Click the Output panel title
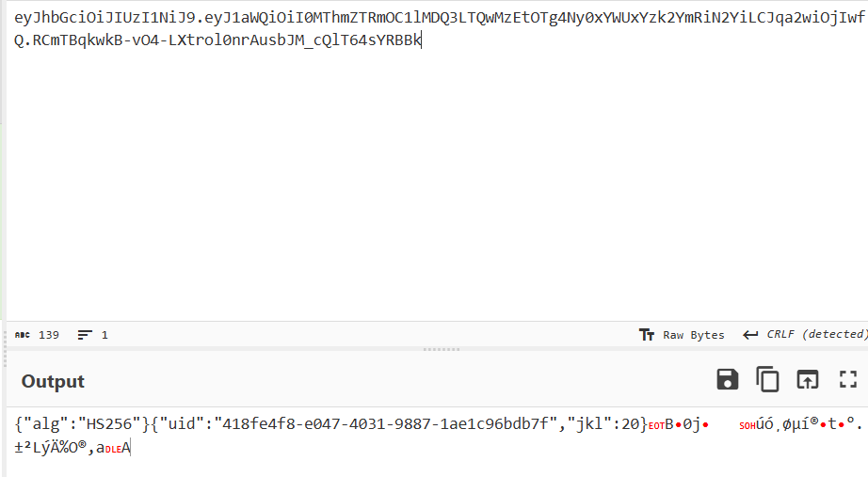This screenshot has width=868, height=477. [x=53, y=381]
